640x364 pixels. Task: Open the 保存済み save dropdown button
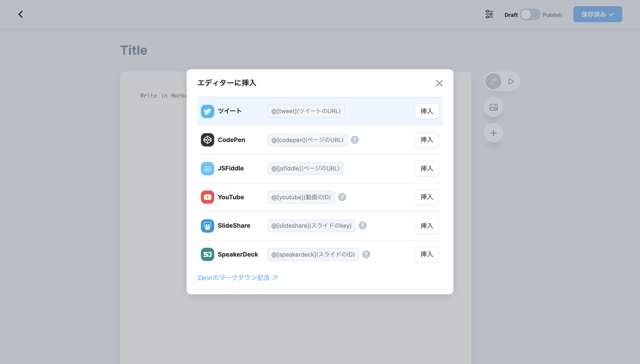(x=598, y=14)
